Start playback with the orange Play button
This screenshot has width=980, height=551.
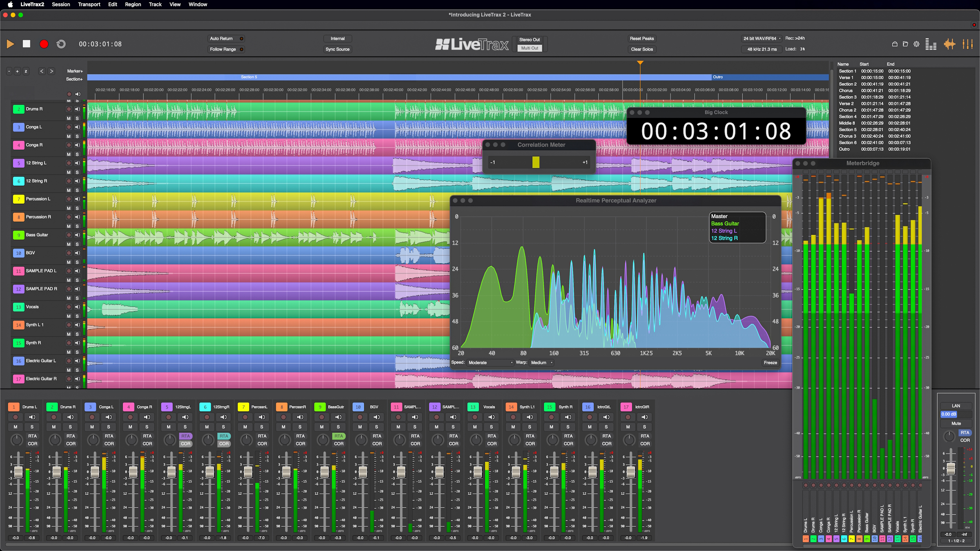click(x=11, y=44)
